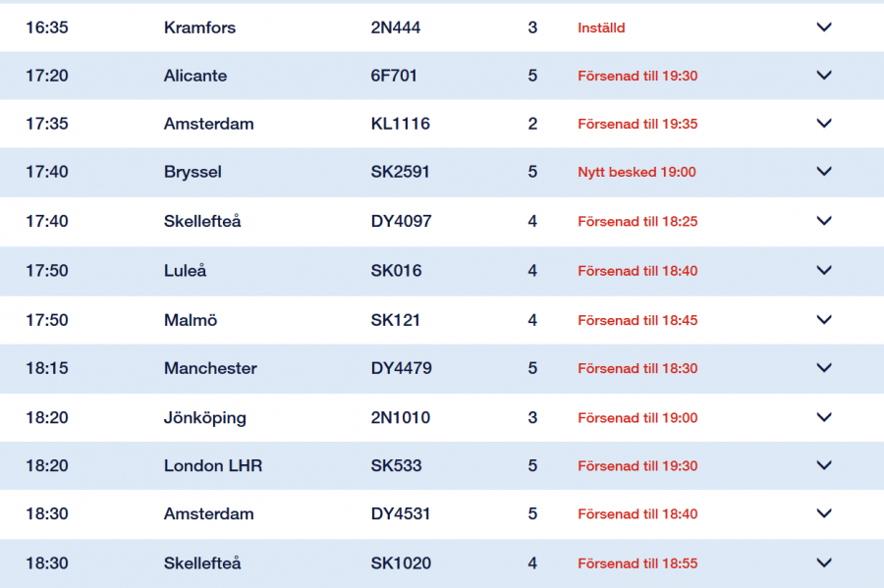Open details chevron for Amsterdam KL1116

tap(824, 124)
